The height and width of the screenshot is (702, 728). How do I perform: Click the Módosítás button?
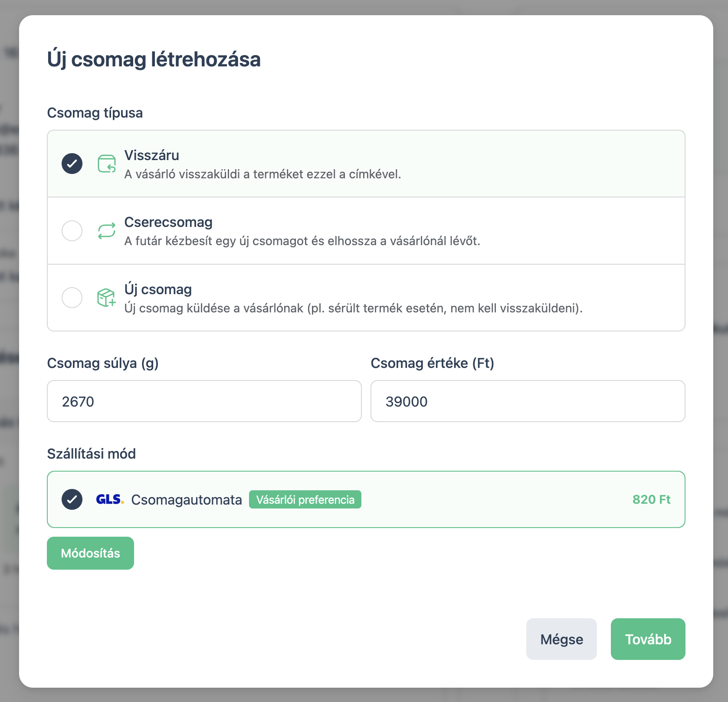pos(90,553)
